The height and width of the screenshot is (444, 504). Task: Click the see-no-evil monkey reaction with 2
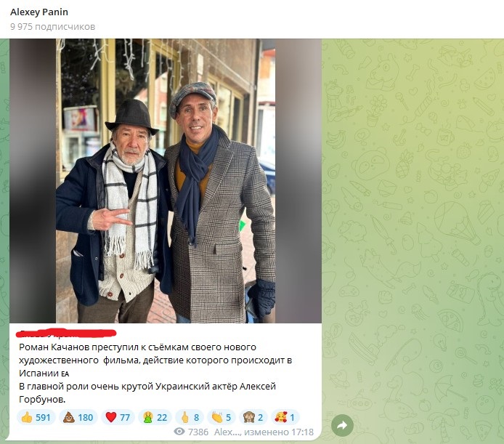click(253, 417)
